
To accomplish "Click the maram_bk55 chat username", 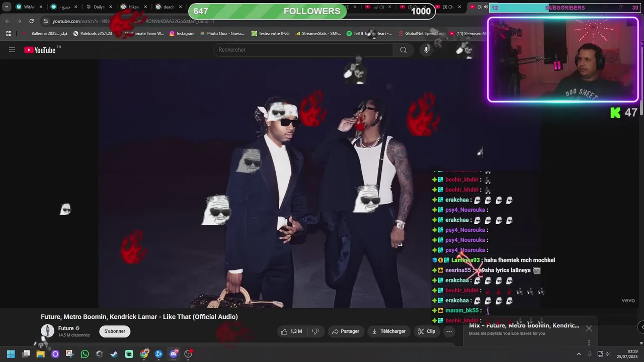I will pos(462,310).
